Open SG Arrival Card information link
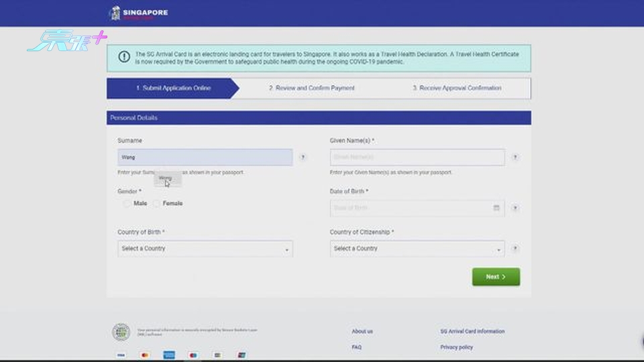The image size is (644, 362). tap(472, 331)
